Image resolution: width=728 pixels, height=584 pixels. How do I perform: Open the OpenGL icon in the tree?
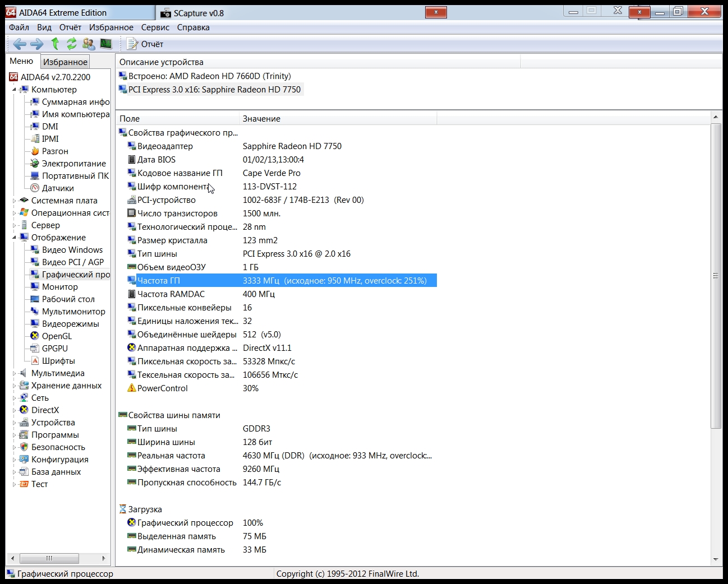(x=35, y=336)
